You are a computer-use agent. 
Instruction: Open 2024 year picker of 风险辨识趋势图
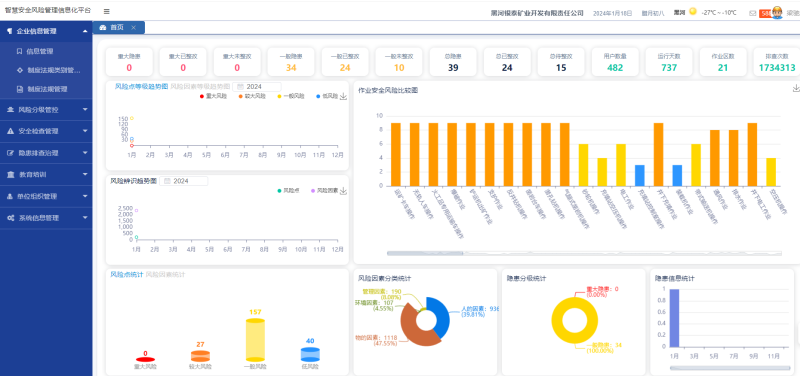(184, 181)
